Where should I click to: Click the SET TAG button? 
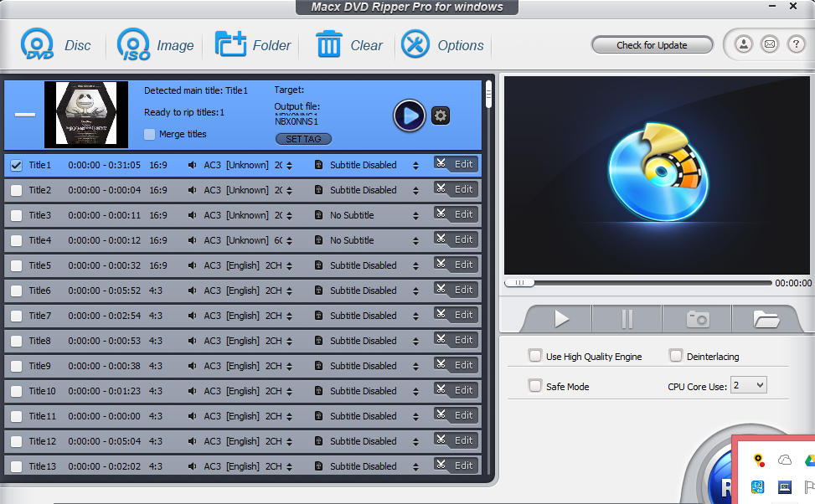click(x=303, y=139)
